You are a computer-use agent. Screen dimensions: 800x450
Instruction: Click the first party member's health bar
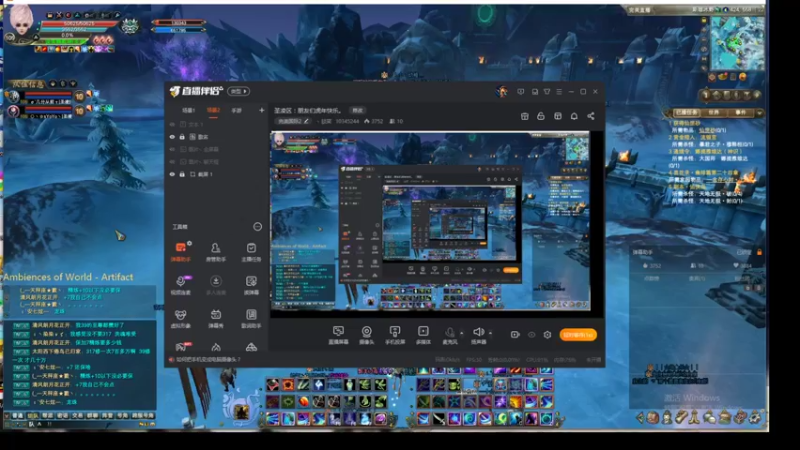coord(48,94)
